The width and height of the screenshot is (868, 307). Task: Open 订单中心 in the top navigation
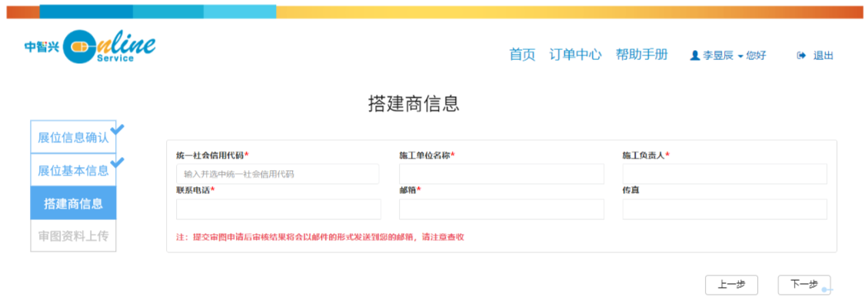click(575, 55)
